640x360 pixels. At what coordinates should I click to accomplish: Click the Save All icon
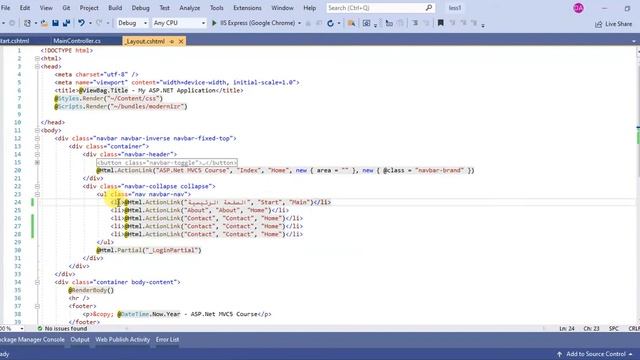click(x=66, y=23)
